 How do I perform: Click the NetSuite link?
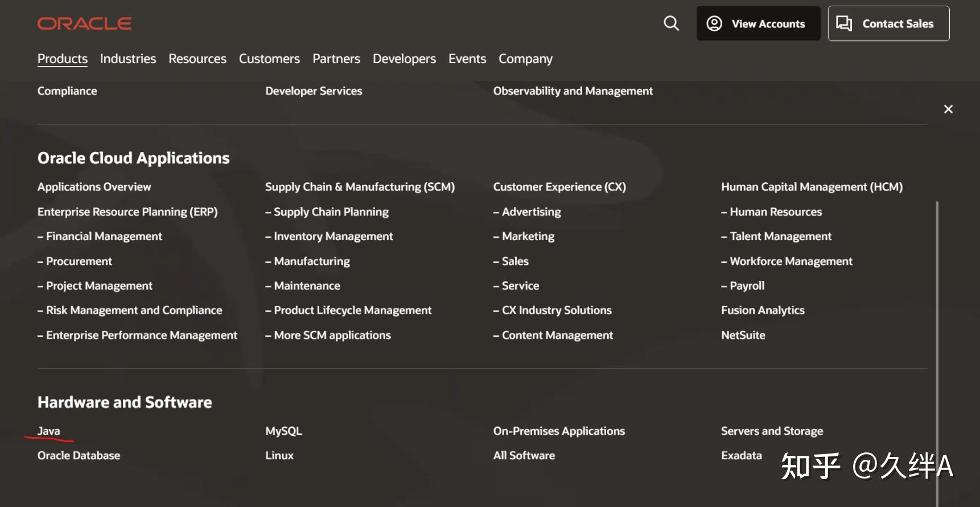(743, 335)
